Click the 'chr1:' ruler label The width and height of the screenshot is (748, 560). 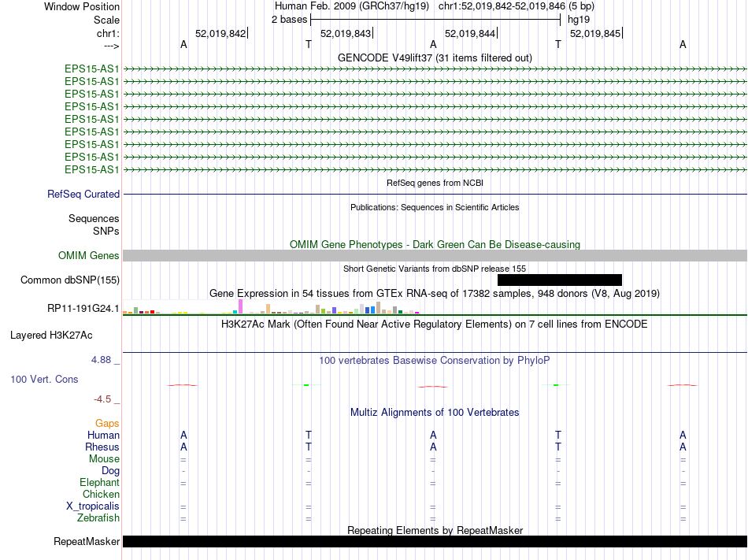coord(108,33)
